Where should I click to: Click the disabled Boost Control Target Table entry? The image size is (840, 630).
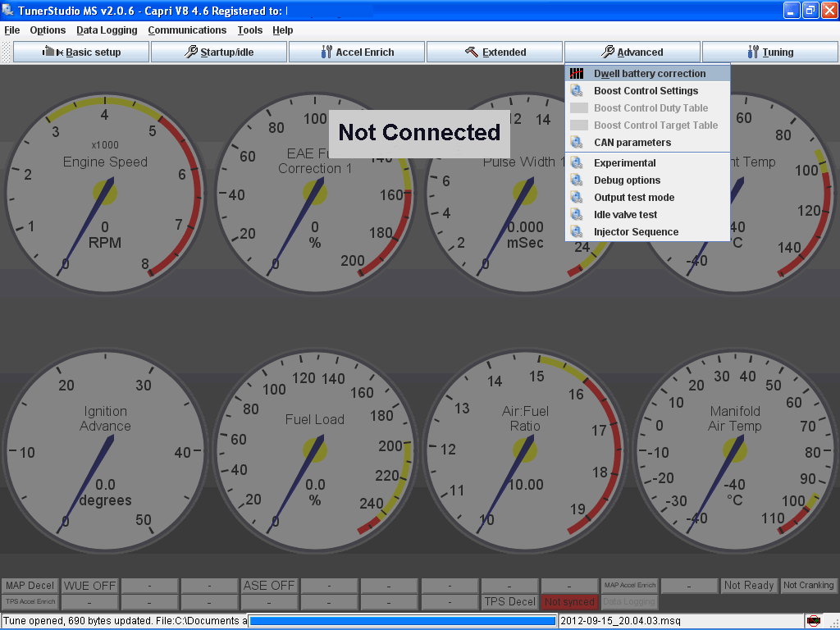click(x=648, y=125)
